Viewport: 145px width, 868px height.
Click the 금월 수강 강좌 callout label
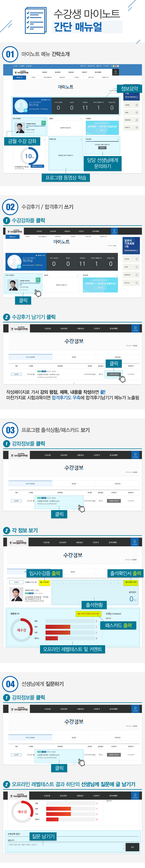(22, 141)
